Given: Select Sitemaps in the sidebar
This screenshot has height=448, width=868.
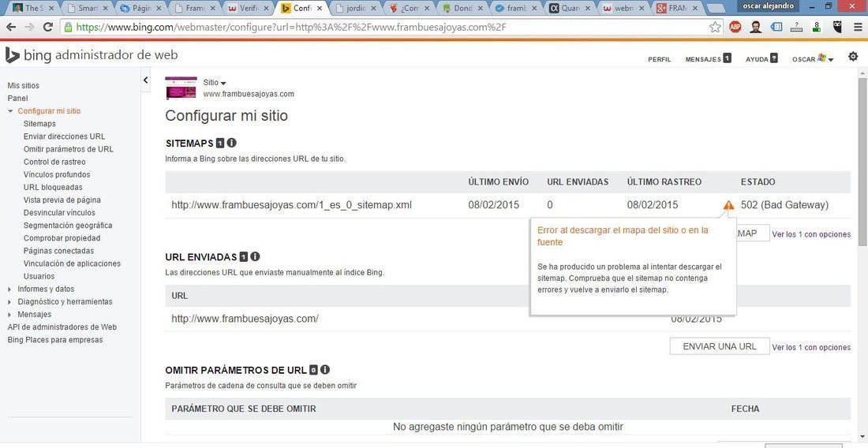Looking at the screenshot, I should point(39,124).
